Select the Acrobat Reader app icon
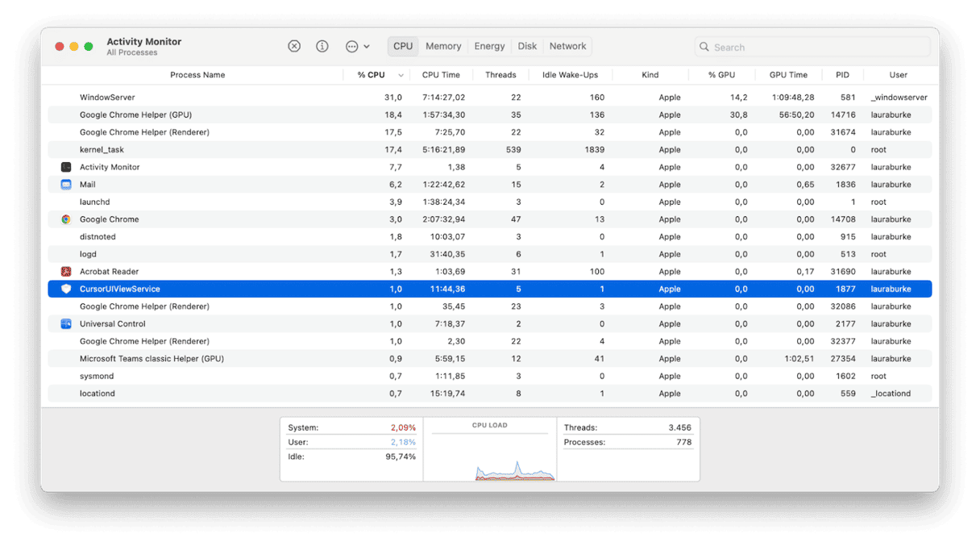 tap(65, 271)
